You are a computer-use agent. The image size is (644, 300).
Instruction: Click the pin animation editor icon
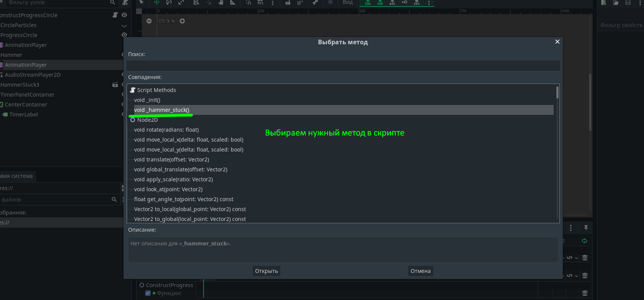click(x=586, y=228)
